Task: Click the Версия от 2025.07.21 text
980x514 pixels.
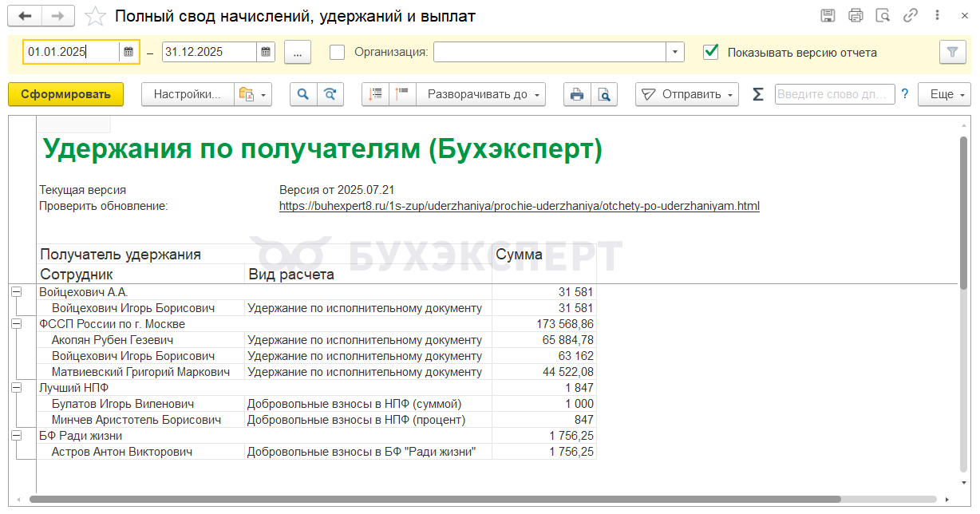Action: point(337,190)
